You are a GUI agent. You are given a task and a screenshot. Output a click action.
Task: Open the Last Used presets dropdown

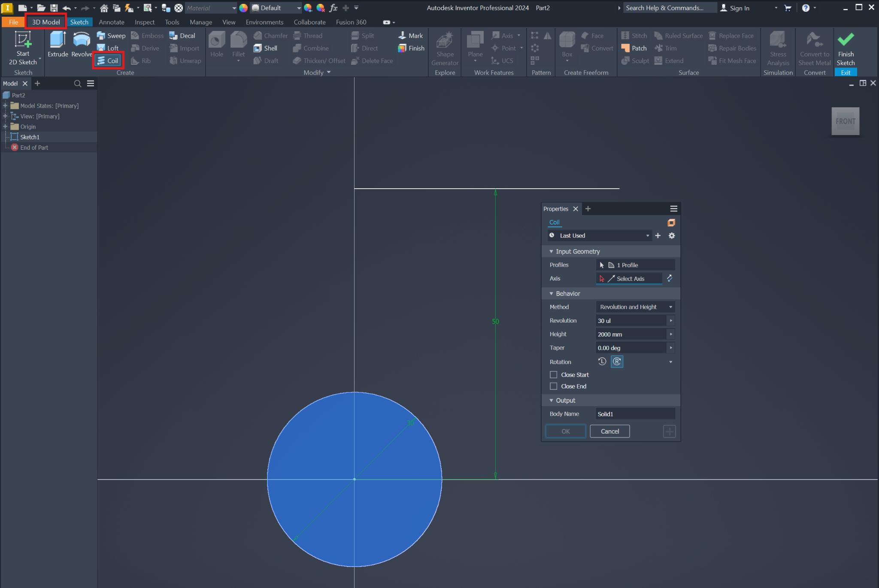click(x=647, y=235)
